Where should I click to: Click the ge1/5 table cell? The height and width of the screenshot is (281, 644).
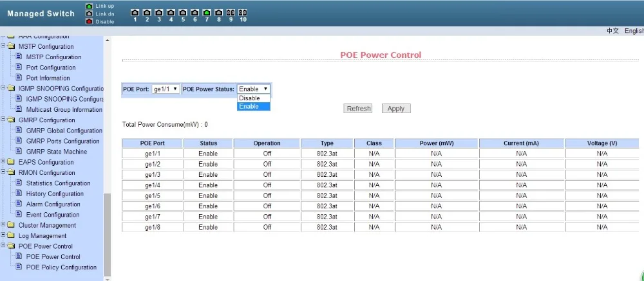pyautogui.click(x=153, y=195)
